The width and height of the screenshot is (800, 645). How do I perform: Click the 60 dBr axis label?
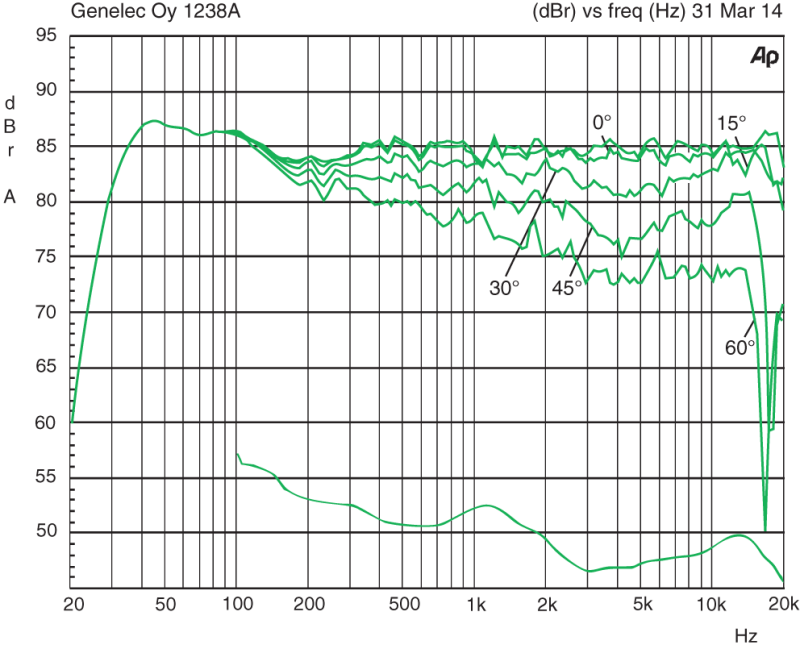click(x=45, y=423)
